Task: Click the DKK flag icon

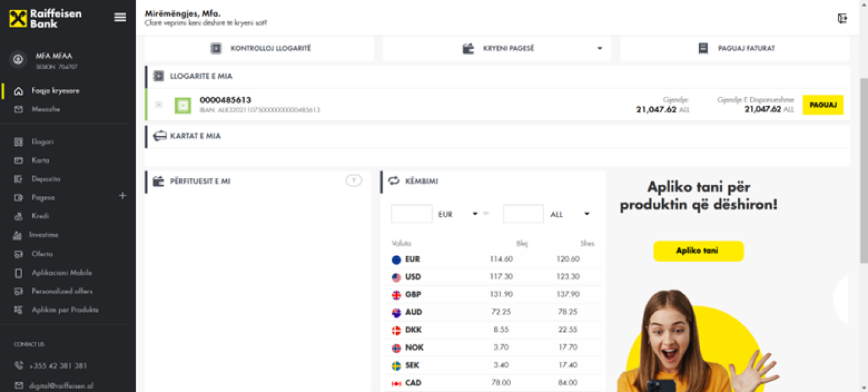Action: coord(397,331)
